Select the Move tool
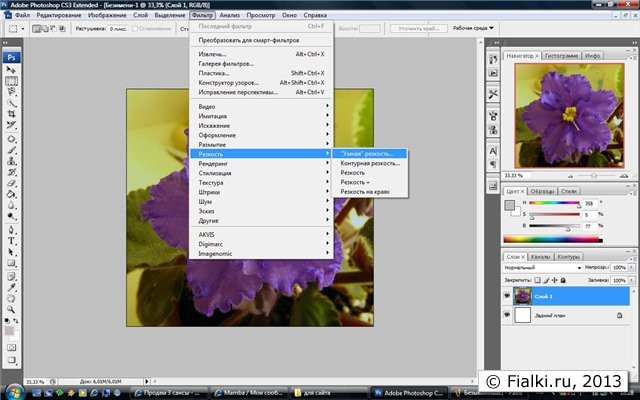Image resolution: width=640 pixels, height=400 pixels. [11, 70]
